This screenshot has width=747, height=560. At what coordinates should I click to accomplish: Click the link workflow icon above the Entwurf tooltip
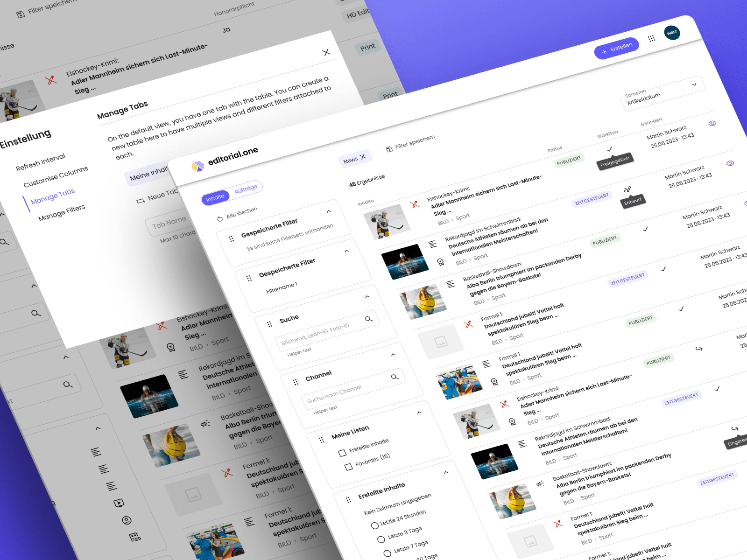click(x=627, y=189)
